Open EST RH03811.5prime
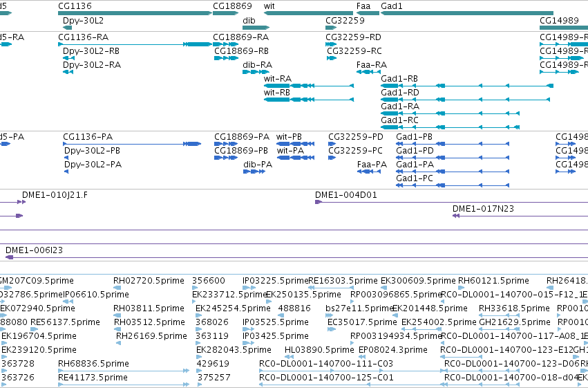 coord(149,308)
